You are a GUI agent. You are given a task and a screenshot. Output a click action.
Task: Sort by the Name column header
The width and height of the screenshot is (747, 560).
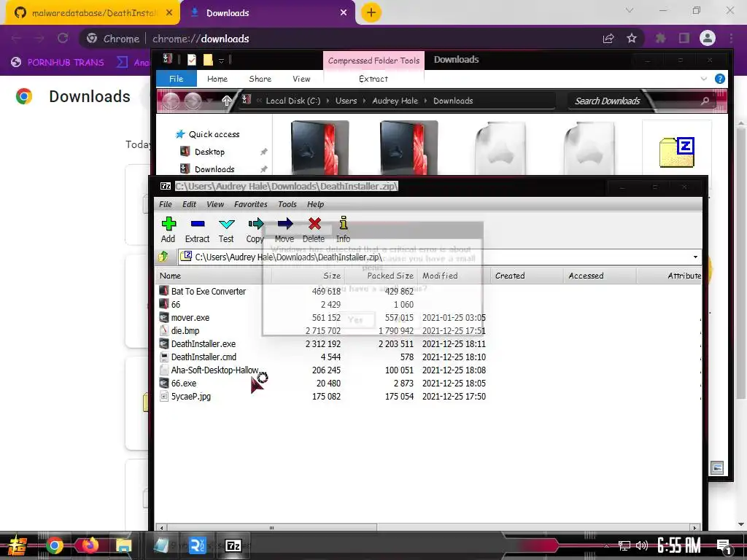214,276
